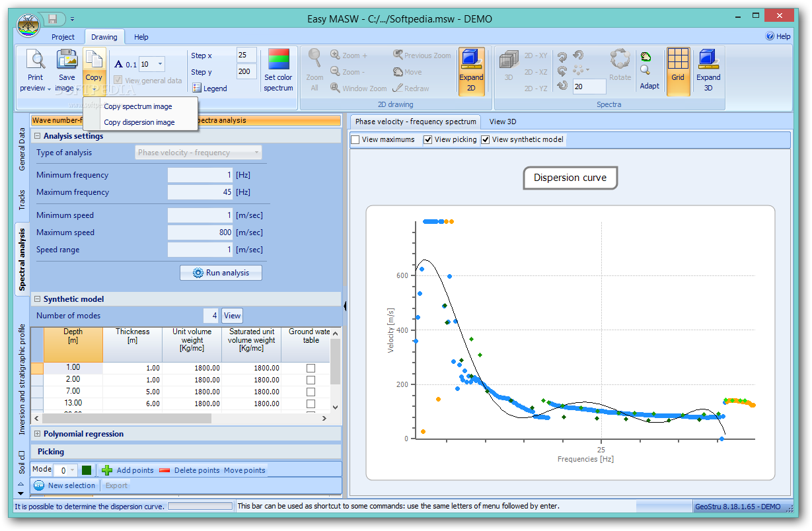Check Ground water table for depth 1.00

311,368
